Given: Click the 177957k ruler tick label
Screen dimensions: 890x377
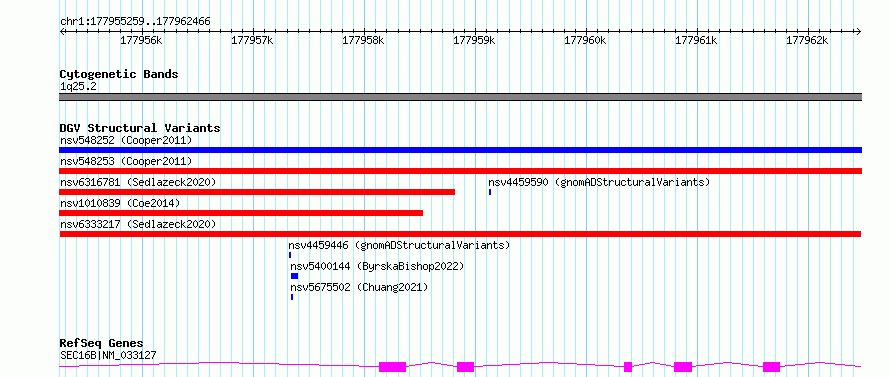Looking at the screenshot, I should [253, 41].
